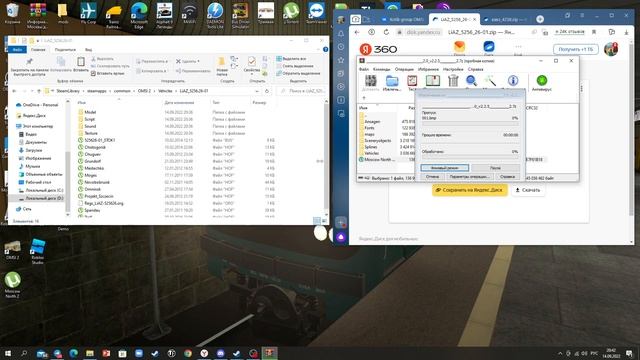Switch Explorer to details view toggle

coord(317,220)
